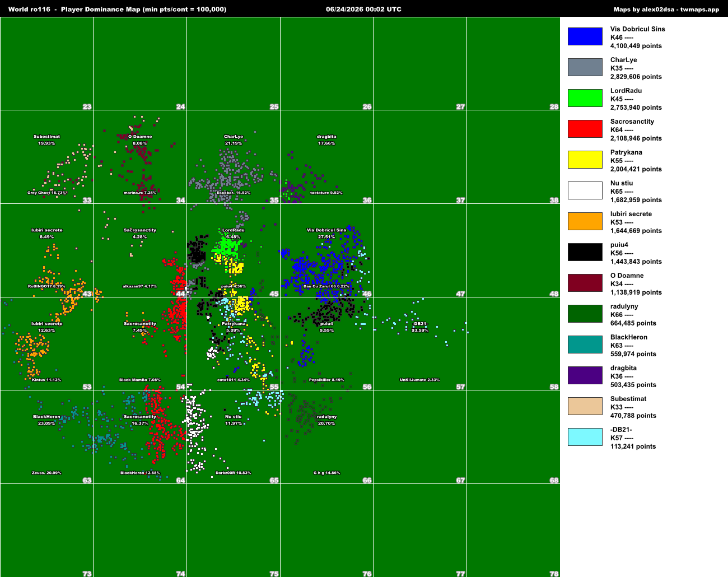Image resolution: width=728 pixels, height=577 pixels.
Task: Select "O Doamne" name in the legend
Action: point(627,276)
